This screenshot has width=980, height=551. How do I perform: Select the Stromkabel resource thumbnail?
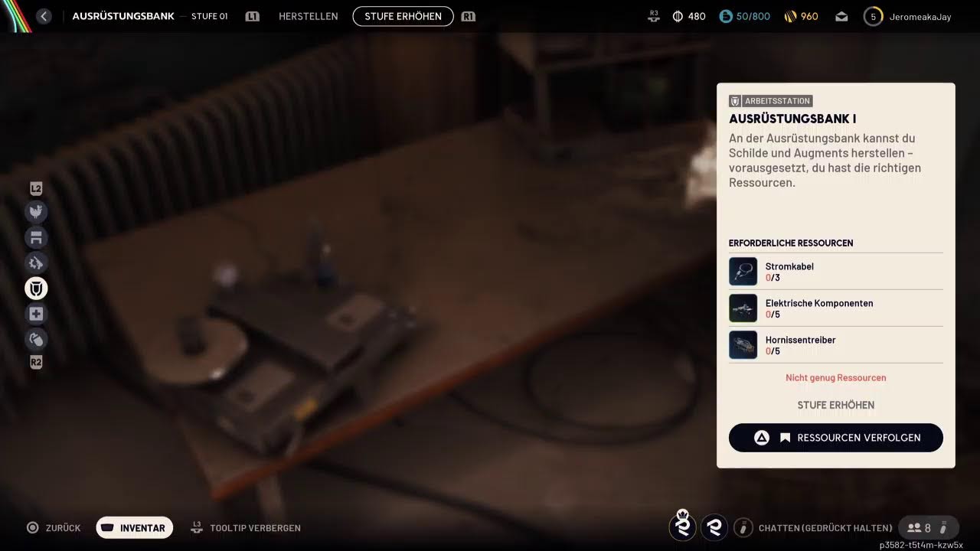pyautogui.click(x=743, y=272)
